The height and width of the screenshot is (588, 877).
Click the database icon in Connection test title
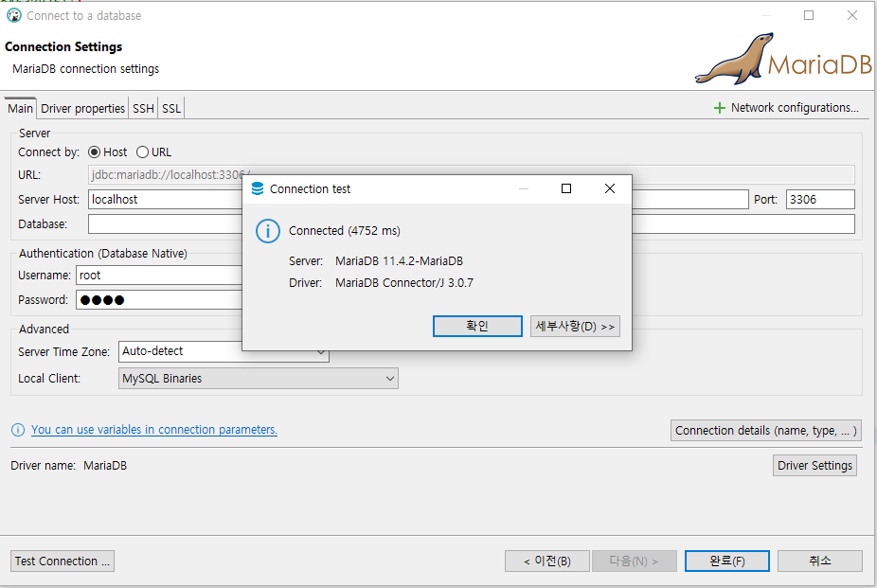click(258, 189)
